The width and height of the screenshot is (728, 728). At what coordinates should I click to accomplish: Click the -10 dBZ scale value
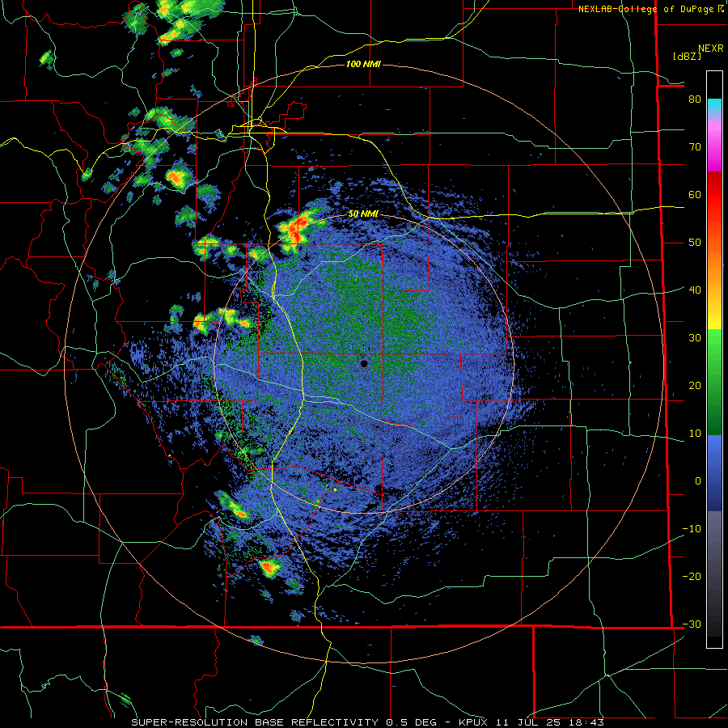tap(692, 529)
